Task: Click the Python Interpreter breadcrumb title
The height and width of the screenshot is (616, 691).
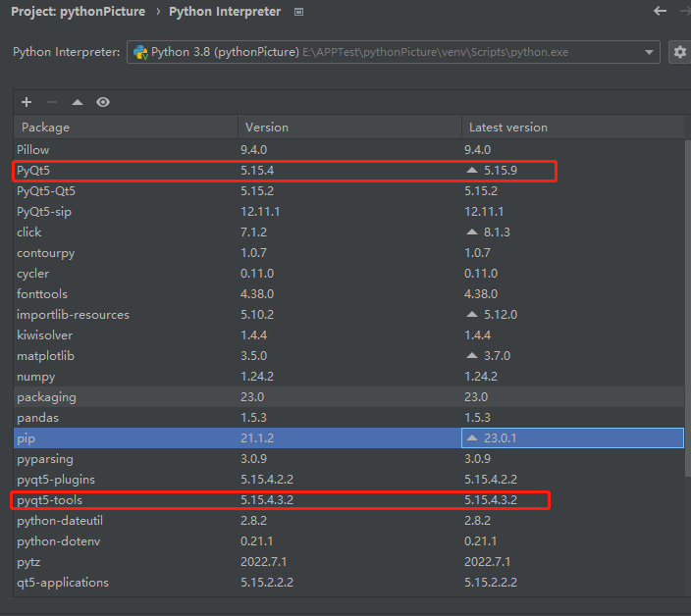Action: click(225, 12)
